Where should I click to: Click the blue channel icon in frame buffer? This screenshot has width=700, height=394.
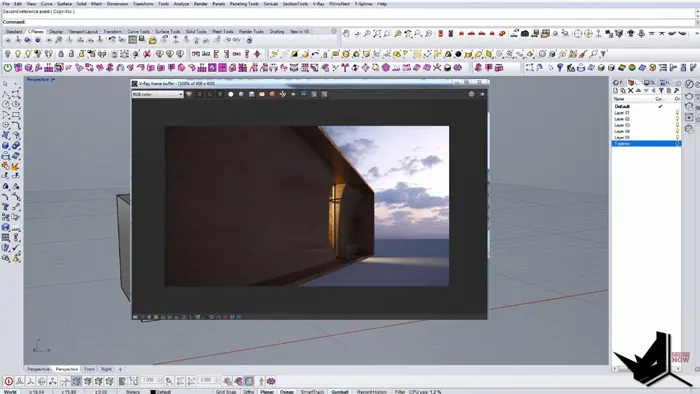pos(220,94)
